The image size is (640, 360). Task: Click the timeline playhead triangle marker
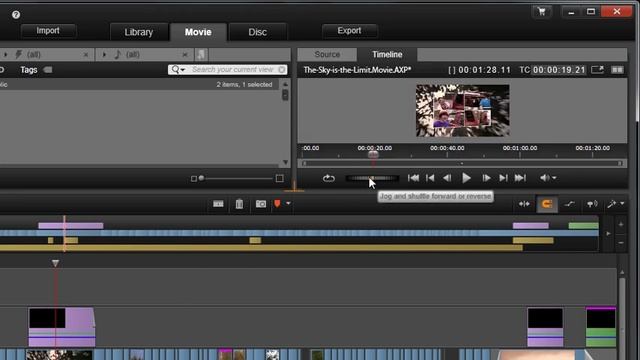(x=55, y=263)
